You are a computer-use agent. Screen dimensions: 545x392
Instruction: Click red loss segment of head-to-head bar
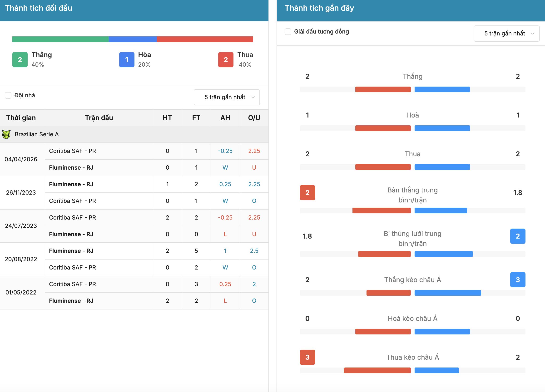[x=205, y=39]
